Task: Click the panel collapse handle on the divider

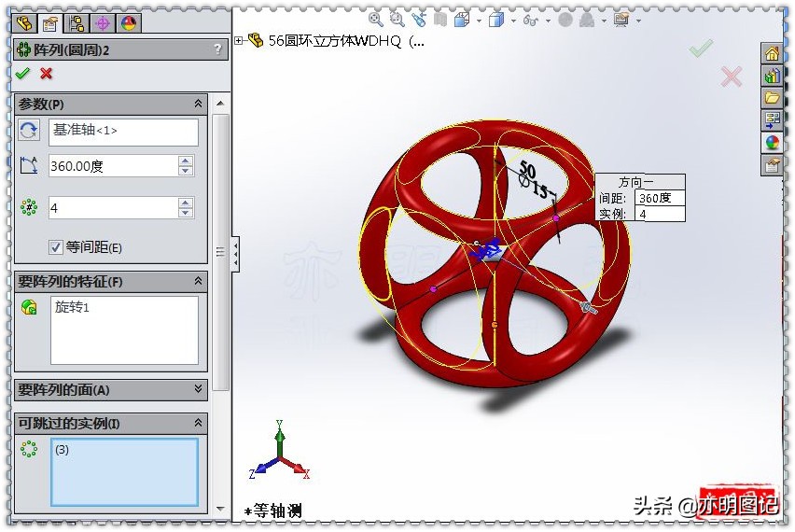Action: pyautogui.click(x=236, y=253)
